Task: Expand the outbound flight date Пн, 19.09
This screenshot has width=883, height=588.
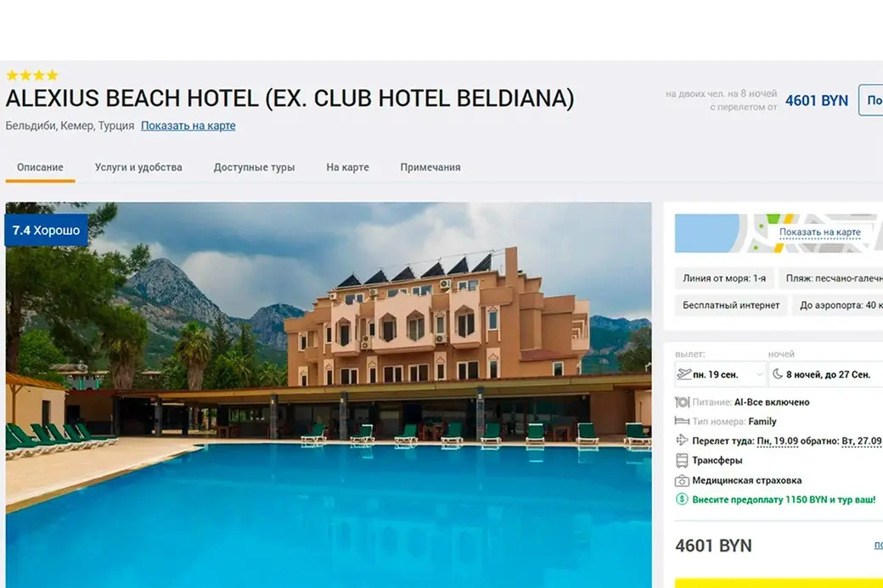Action: click(x=778, y=440)
